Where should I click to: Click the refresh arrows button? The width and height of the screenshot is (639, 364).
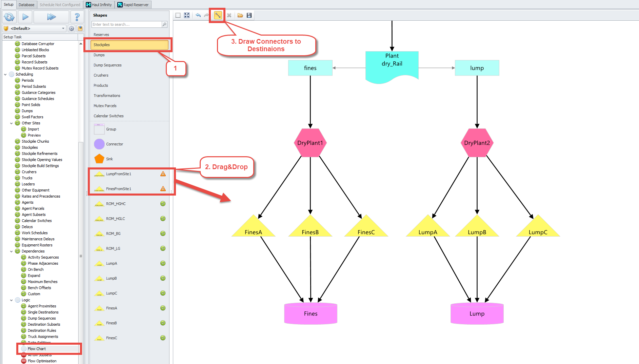coord(9,17)
